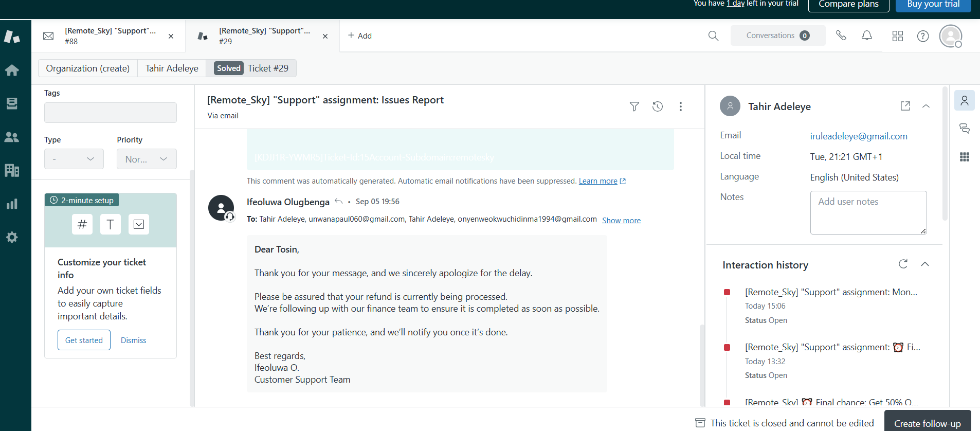The height and width of the screenshot is (431, 980).
Task: Open Tahir Adeleye requester tab
Action: point(172,68)
